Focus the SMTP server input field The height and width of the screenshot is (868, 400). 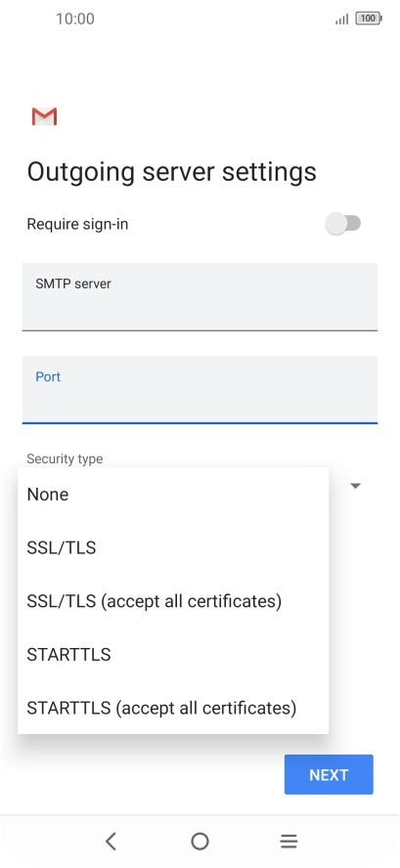[x=200, y=297]
